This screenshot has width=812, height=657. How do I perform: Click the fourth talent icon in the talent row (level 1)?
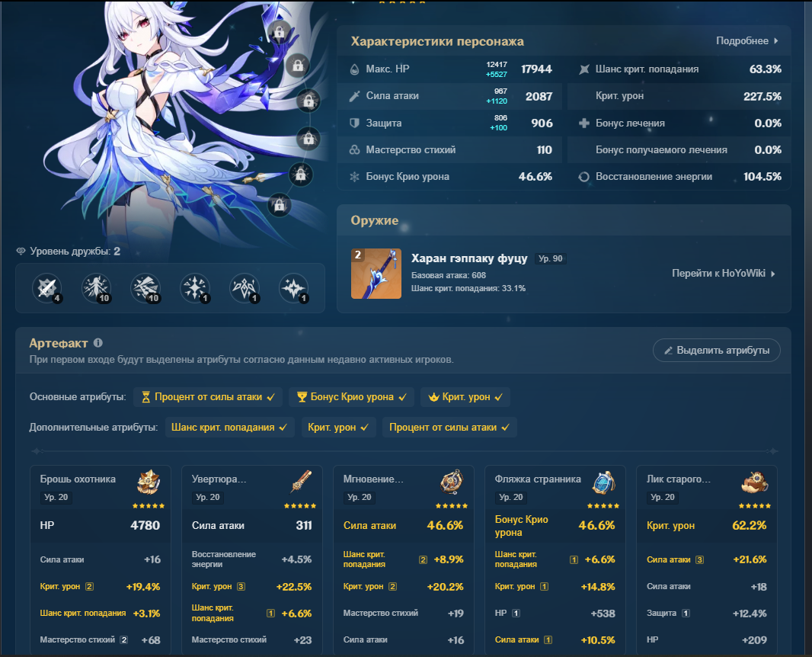pos(195,287)
